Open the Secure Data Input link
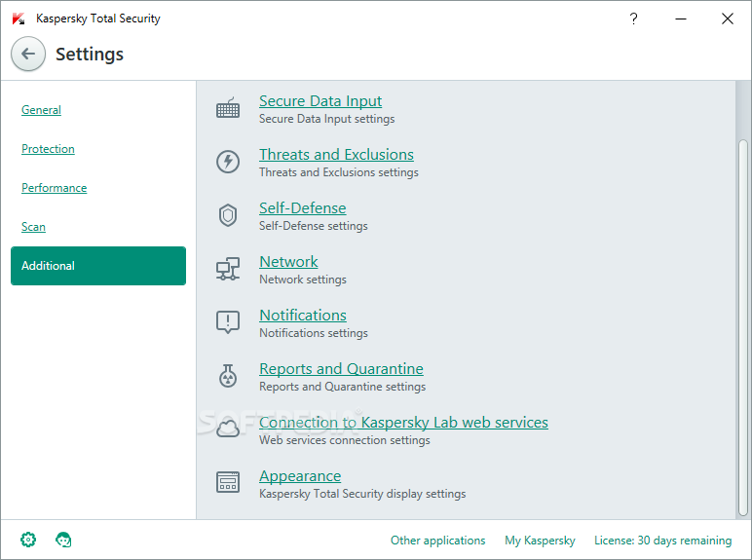752x560 pixels. (320, 101)
